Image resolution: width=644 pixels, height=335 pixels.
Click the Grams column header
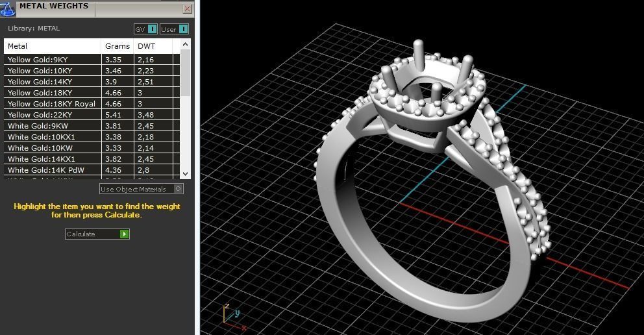pyautogui.click(x=118, y=46)
